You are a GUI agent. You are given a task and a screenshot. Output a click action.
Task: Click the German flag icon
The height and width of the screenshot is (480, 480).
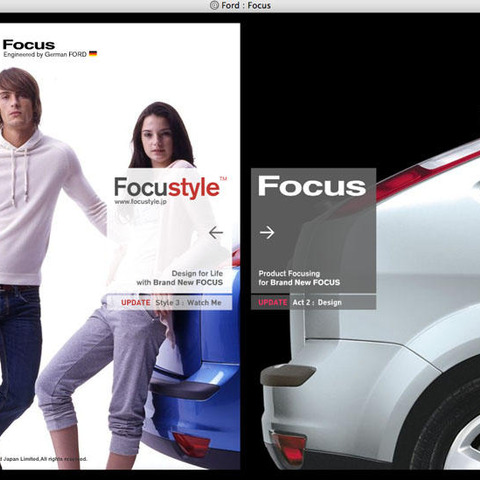pos(93,54)
